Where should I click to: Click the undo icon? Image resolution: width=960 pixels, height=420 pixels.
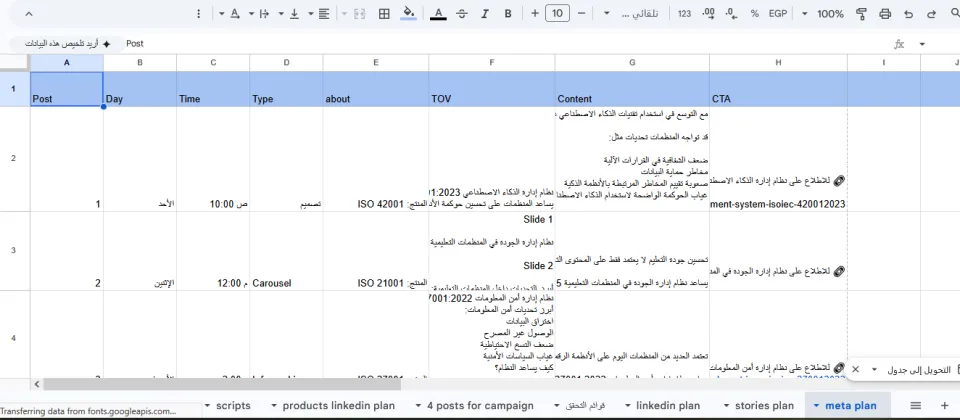click(x=909, y=13)
